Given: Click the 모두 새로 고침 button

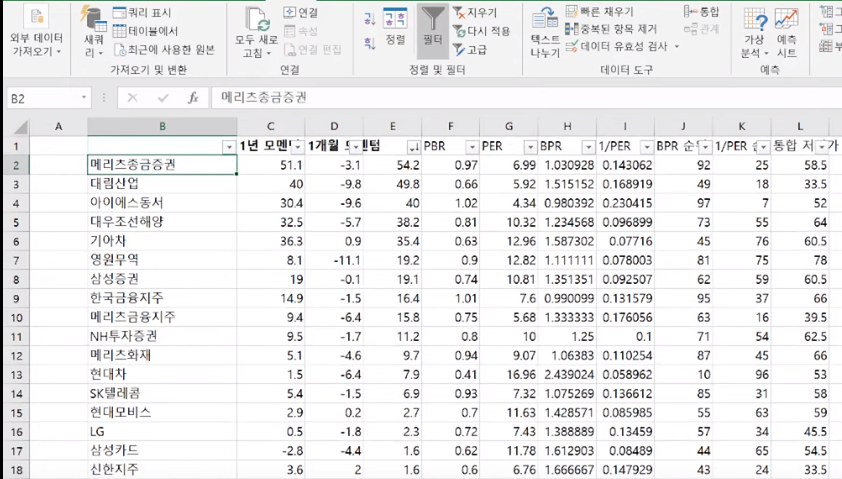Looking at the screenshot, I should pyautogui.click(x=257, y=32).
